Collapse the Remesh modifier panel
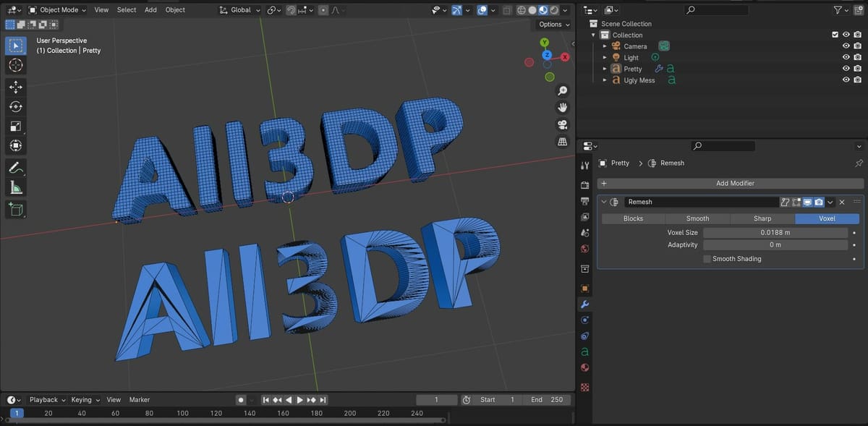 tap(604, 202)
